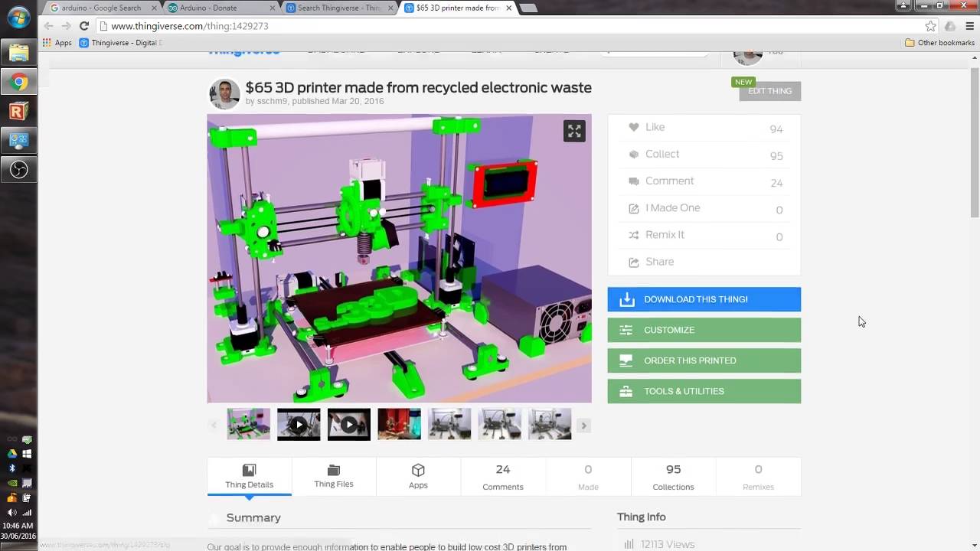Open the 24 Comments tab
The width and height of the screenshot is (980, 551).
tap(503, 476)
